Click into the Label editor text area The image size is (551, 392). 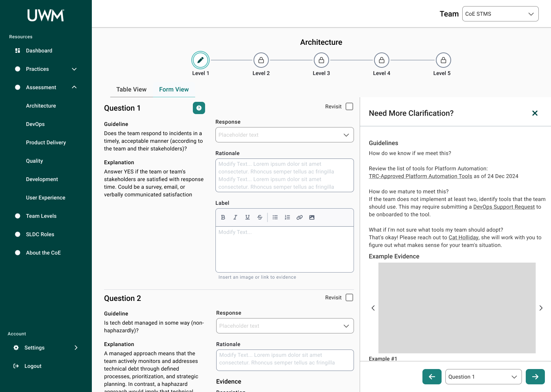[285, 249]
